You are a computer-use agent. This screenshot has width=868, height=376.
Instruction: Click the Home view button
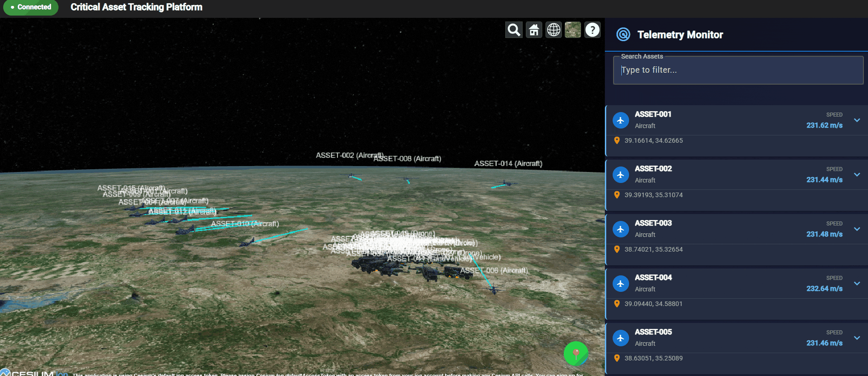click(x=534, y=30)
